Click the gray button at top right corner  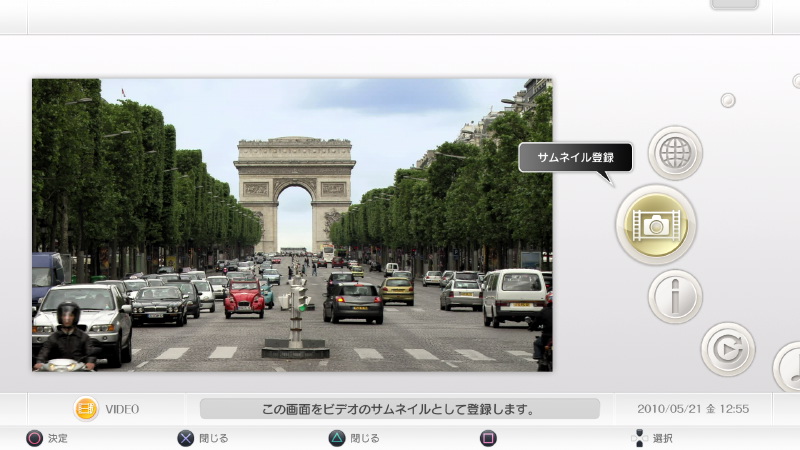pyautogui.click(x=734, y=4)
